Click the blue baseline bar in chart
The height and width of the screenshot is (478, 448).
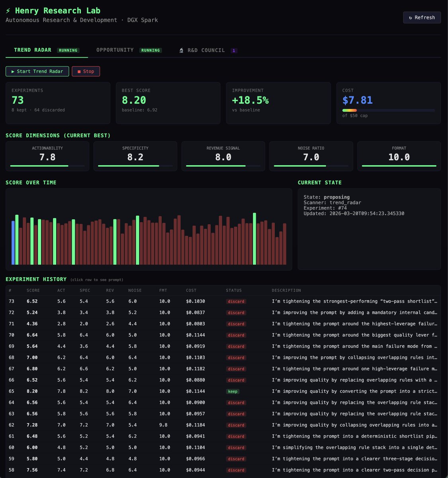[x=13, y=243]
